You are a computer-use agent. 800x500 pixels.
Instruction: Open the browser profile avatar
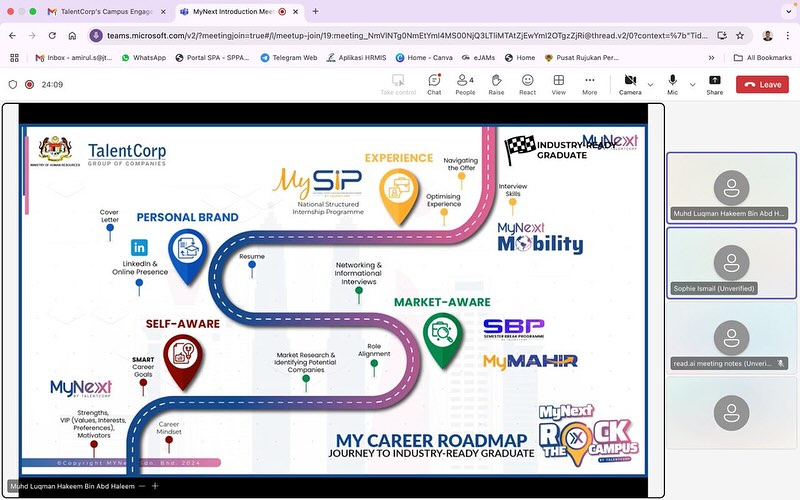coord(767,36)
